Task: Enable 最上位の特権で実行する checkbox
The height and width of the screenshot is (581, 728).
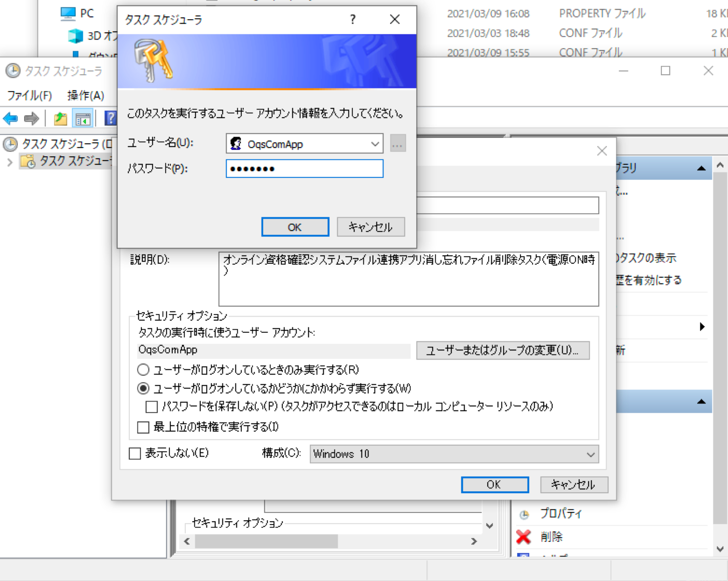Action: (143, 427)
